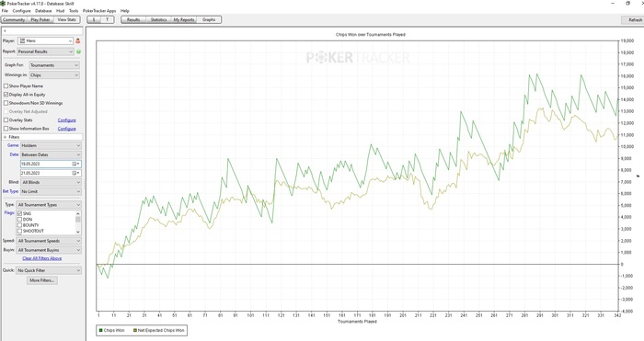Viewport: 644px width, 341px height.
Task: Select the $ cash games toggle
Action: [x=94, y=19]
